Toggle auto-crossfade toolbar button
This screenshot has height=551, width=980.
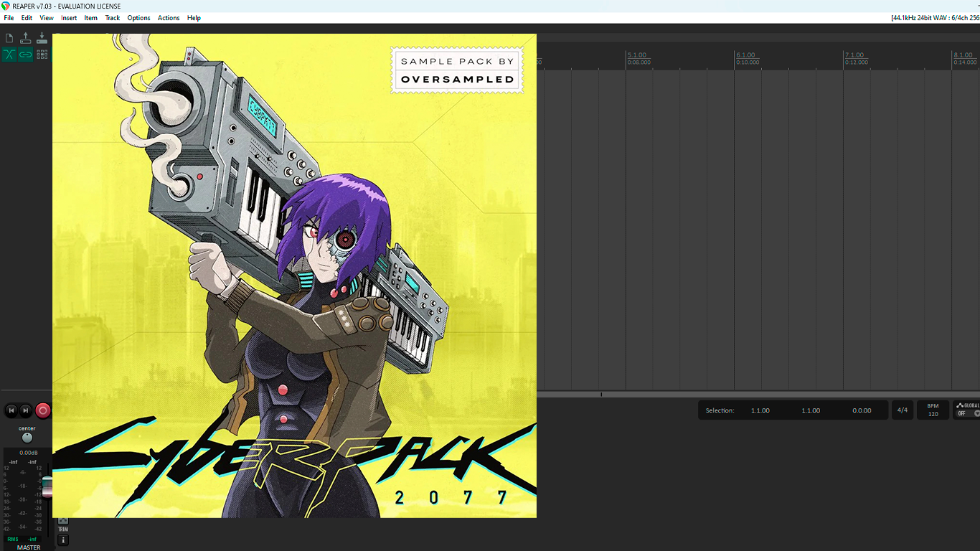(x=9, y=55)
